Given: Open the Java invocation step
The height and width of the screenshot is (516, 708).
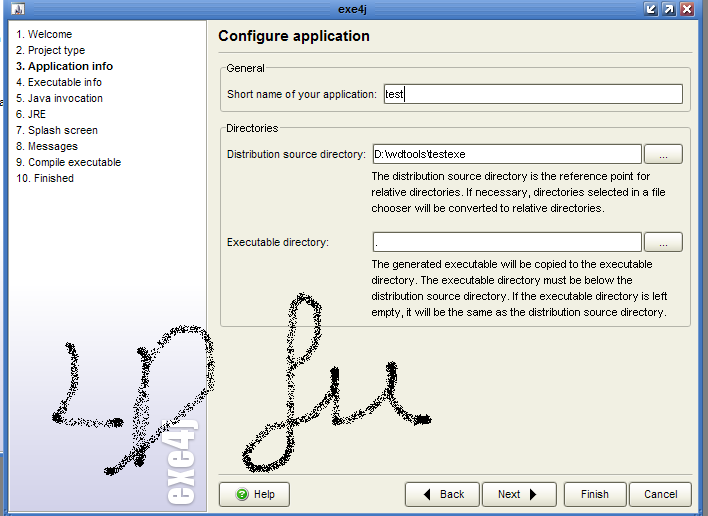Looking at the screenshot, I should pos(59,98).
